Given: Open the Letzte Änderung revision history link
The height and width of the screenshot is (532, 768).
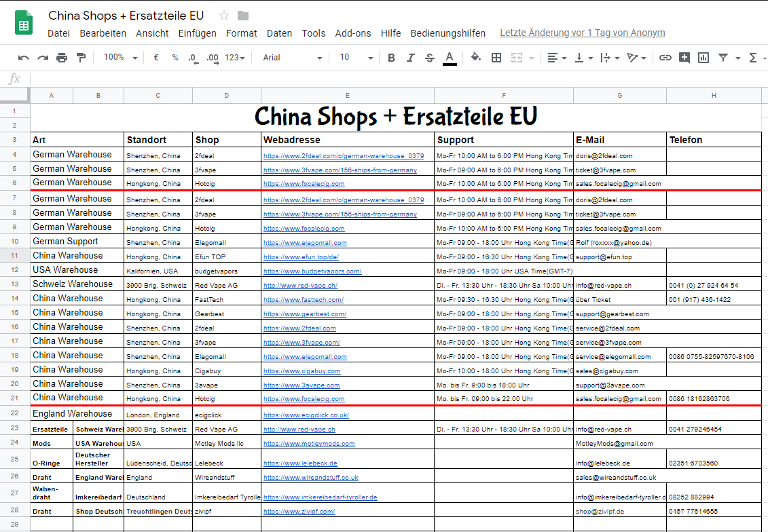Looking at the screenshot, I should pos(583,33).
